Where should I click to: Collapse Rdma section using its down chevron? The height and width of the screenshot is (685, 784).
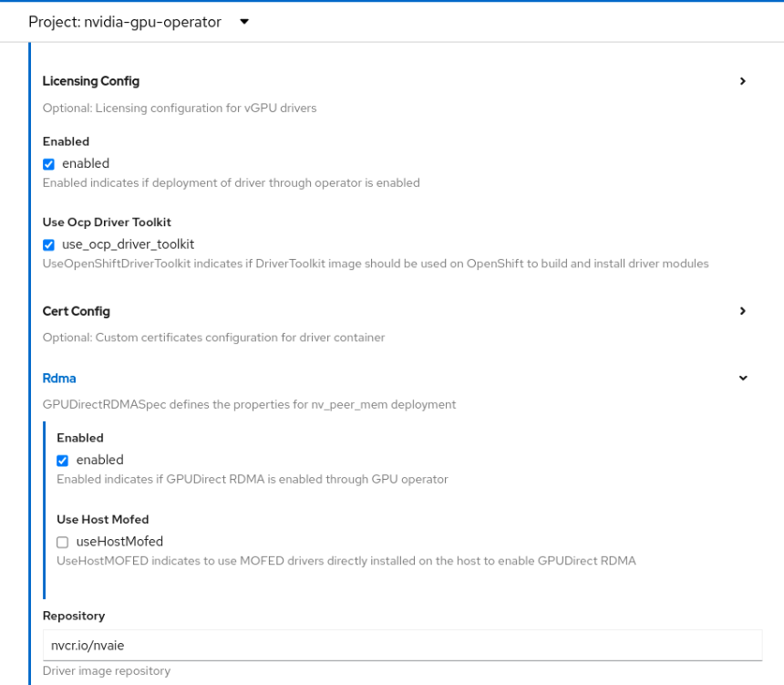point(742,378)
